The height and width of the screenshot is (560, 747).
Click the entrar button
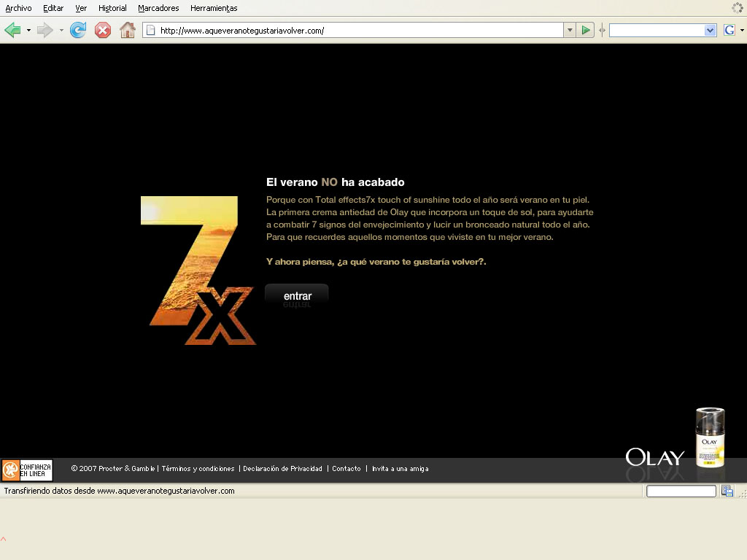297,296
